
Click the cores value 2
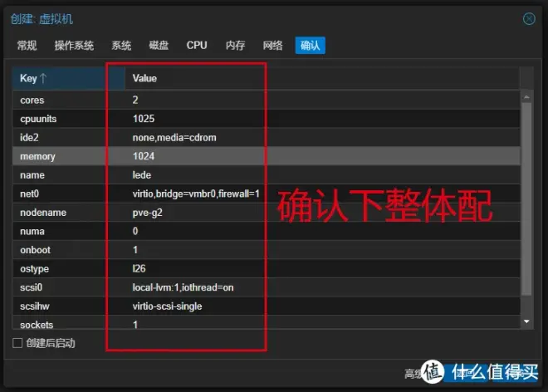[135, 100]
